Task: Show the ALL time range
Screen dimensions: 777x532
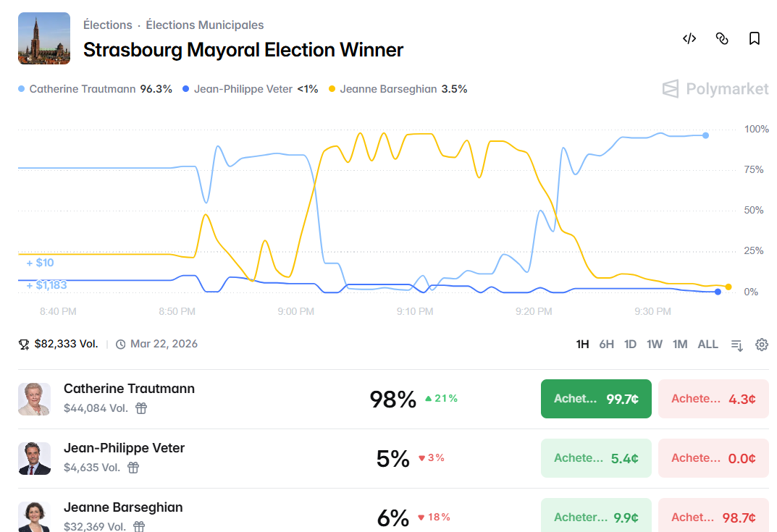Action: 707,345
